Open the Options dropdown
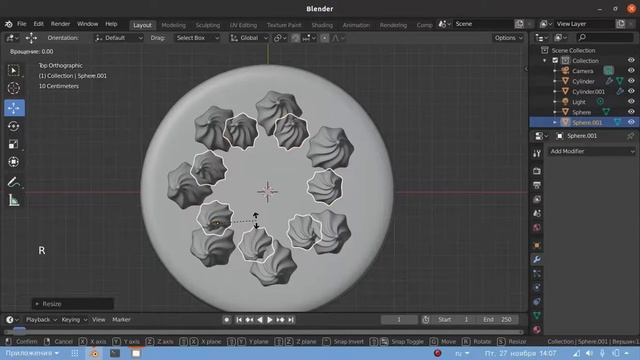This screenshot has width=640, height=360. pos(508,38)
